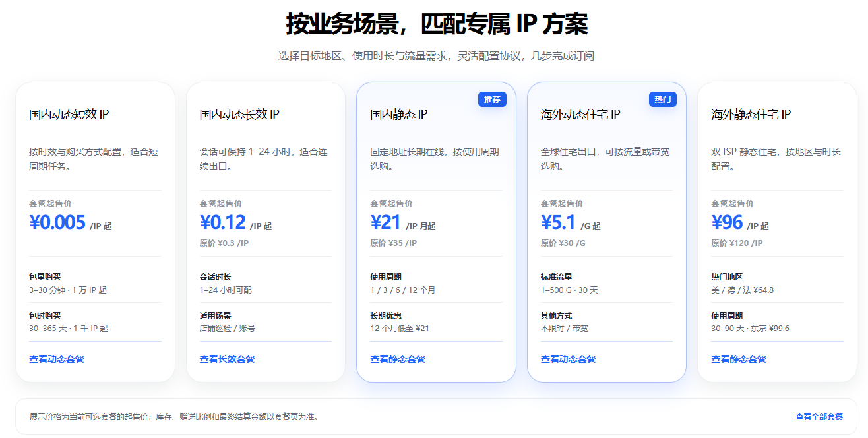Click the description 固定地址长期在线
Image resolution: width=868 pixels, height=438 pixels.
(435, 159)
